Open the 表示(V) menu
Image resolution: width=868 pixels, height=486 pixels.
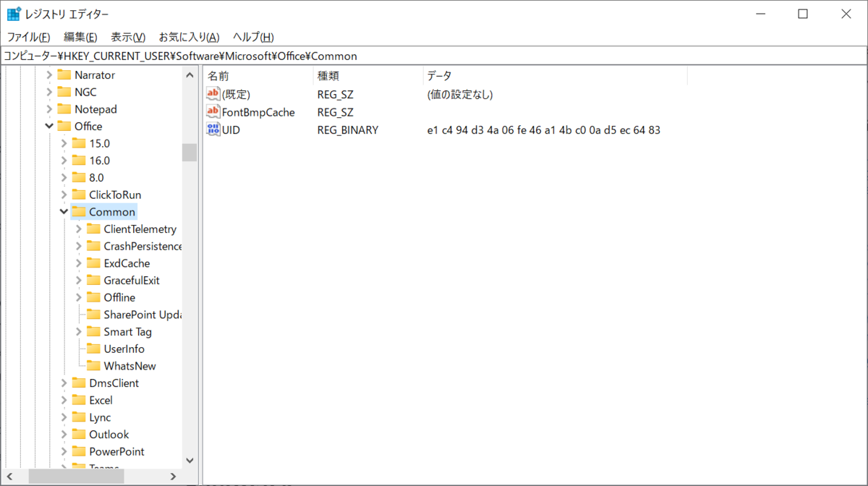(x=128, y=37)
